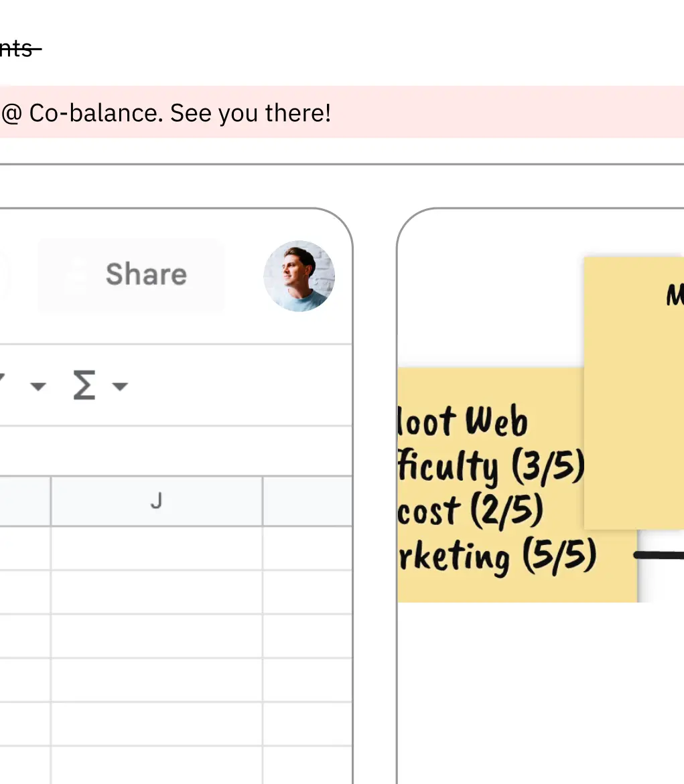
Task: Click the user avatar photo
Action: (x=299, y=276)
